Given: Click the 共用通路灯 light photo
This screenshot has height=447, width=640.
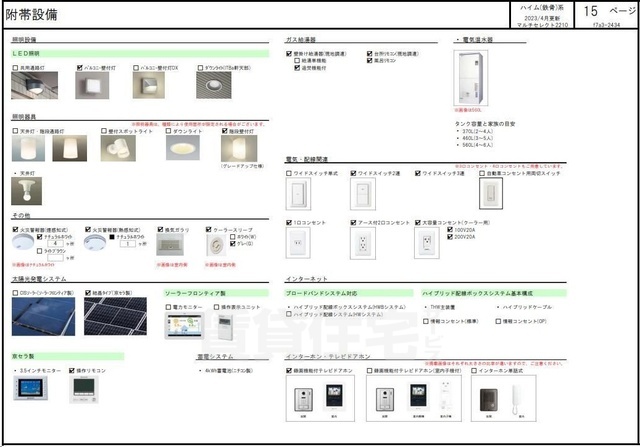Looking at the screenshot, I should [x=35, y=85].
